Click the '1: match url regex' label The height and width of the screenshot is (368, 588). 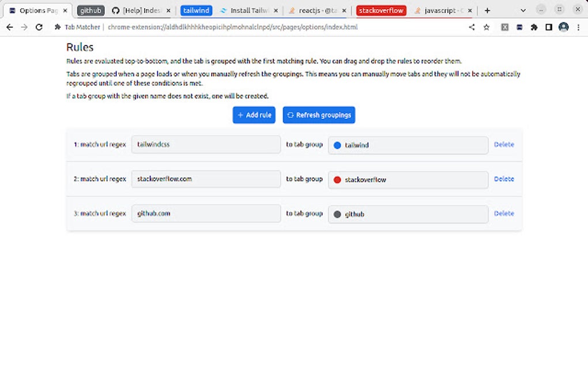coord(100,144)
